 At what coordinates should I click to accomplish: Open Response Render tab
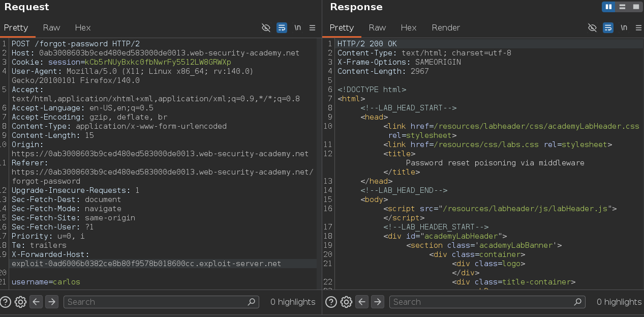(x=446, y=27)
